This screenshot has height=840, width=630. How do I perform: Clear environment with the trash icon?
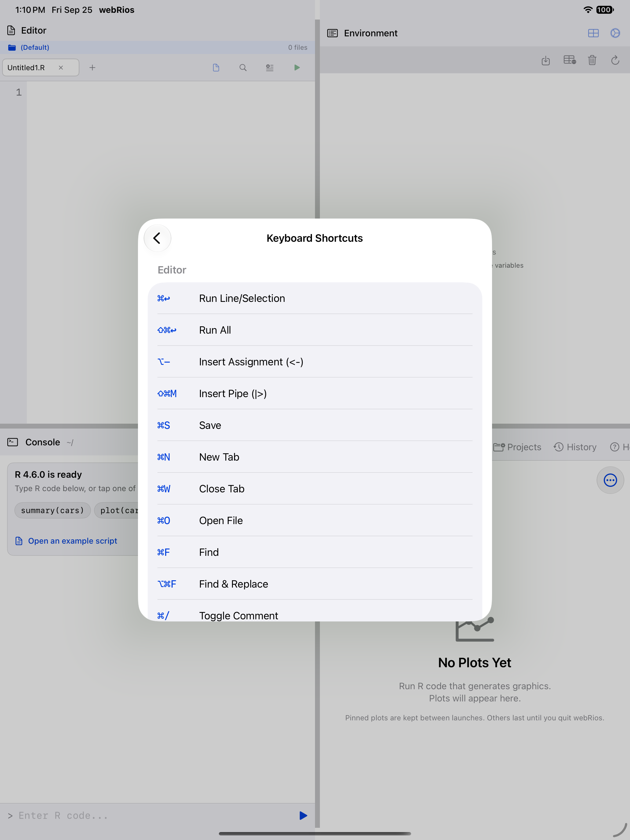(592, 60)
